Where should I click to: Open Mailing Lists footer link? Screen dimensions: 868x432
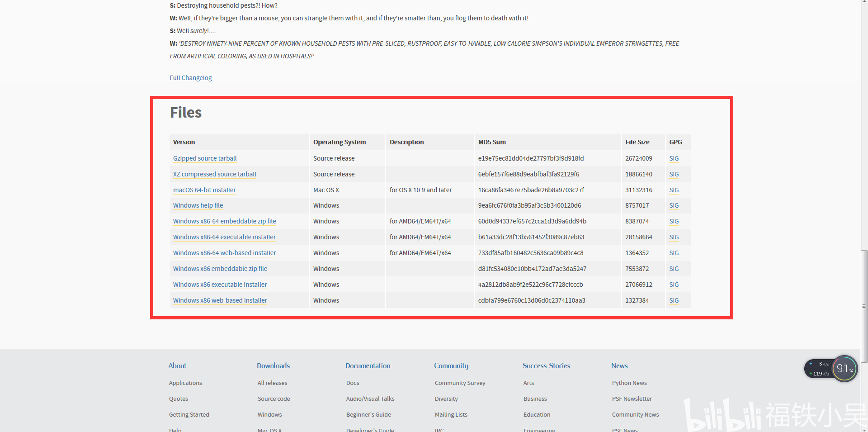pos(451,414)
